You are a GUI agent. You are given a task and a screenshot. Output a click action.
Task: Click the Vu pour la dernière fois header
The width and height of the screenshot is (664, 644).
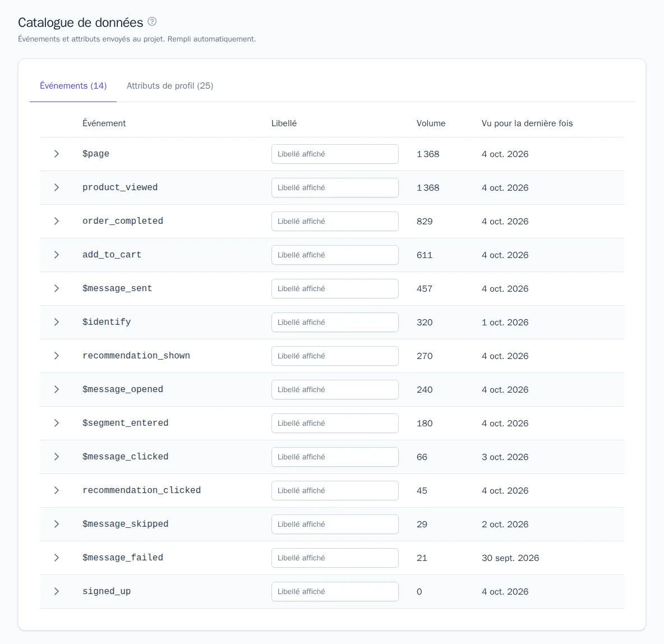coord(527,123)
